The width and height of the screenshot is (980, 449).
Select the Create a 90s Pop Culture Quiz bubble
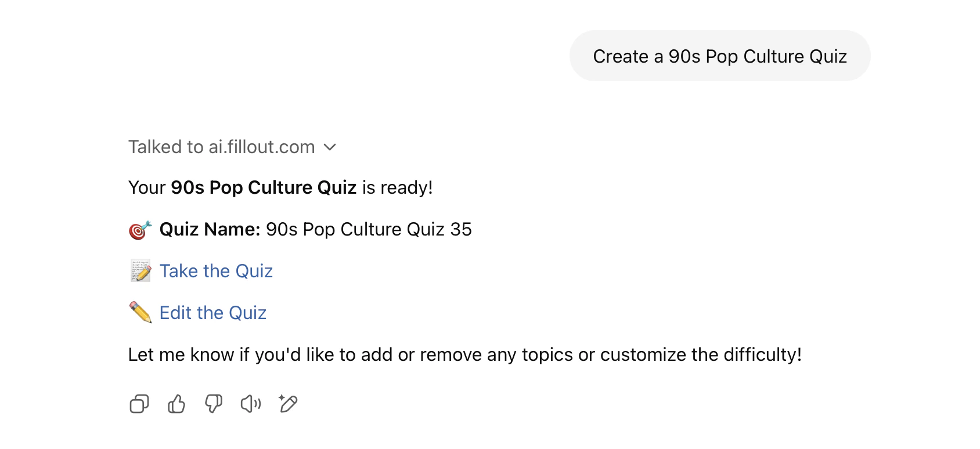click(720, 56)
